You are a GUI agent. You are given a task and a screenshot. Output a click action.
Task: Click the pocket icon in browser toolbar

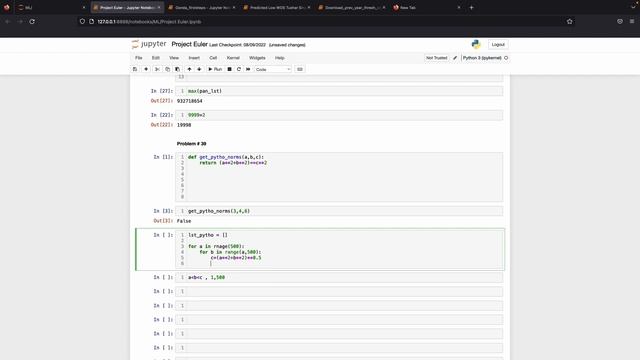tap(620, 21)
